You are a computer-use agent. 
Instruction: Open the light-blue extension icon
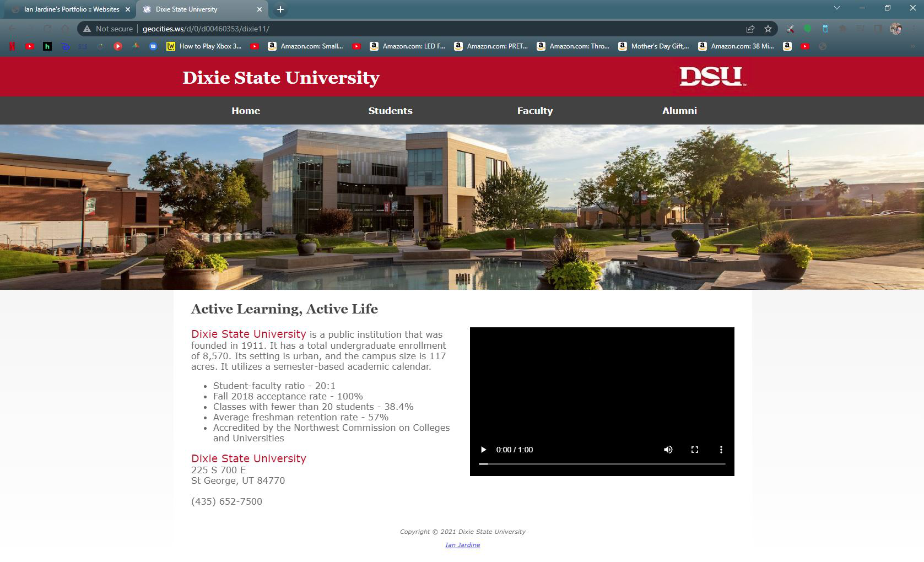pyautogui.click(x=825, y=29)
